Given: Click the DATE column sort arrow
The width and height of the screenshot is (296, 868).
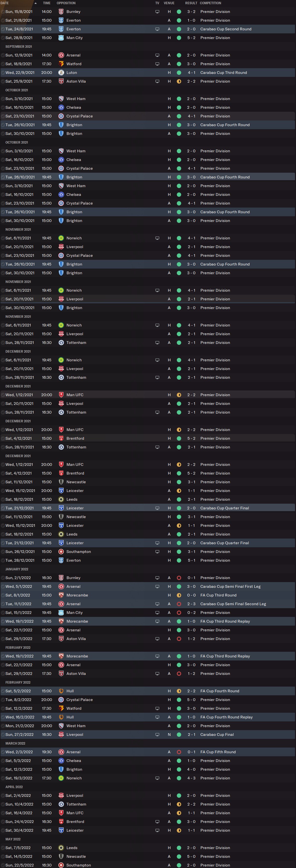Looking at the screenshot, I should click(36, 3).
